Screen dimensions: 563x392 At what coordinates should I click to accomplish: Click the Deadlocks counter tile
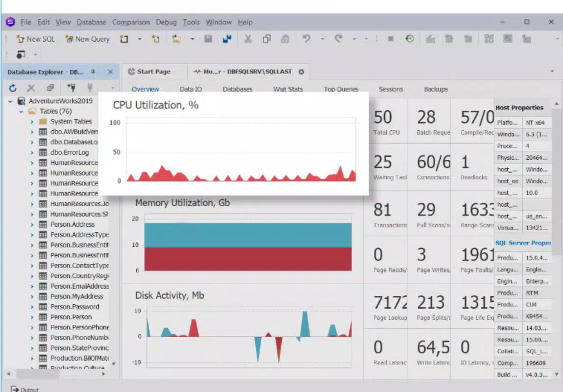click(472, 168)
